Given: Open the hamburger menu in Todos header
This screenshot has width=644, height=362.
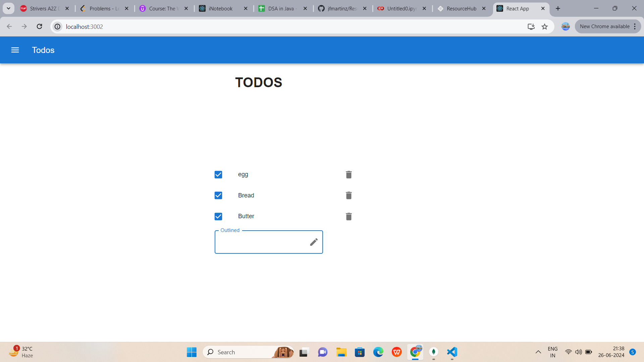Looking at the screenshot, I should (15, 50).
